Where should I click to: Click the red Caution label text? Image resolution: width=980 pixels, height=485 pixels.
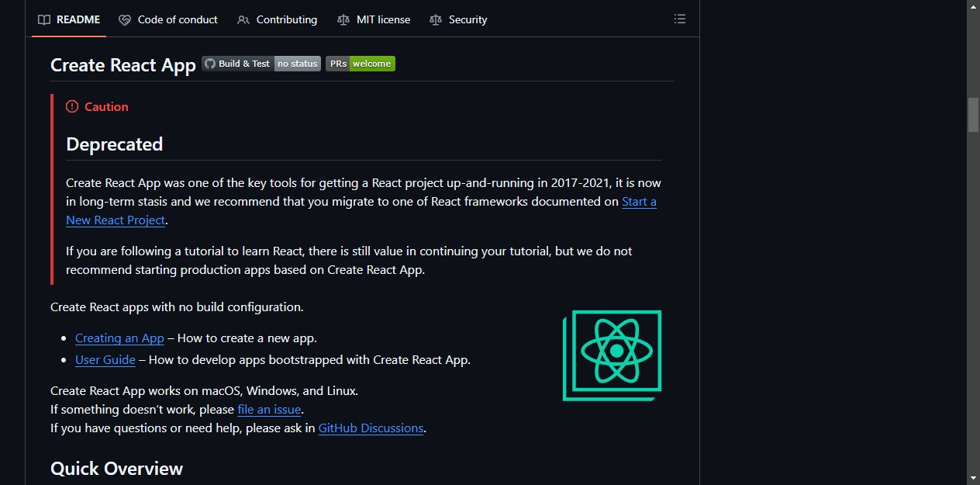click(x=106, y=106)
